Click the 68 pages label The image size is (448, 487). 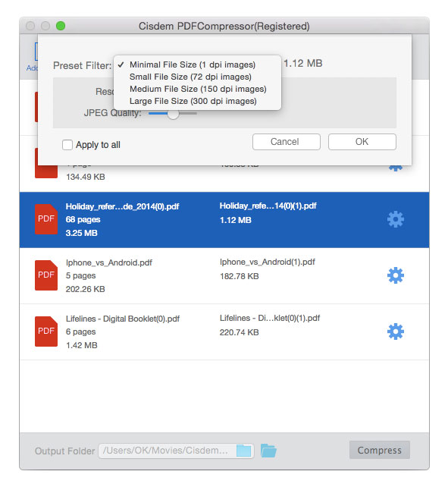(83, 219)
